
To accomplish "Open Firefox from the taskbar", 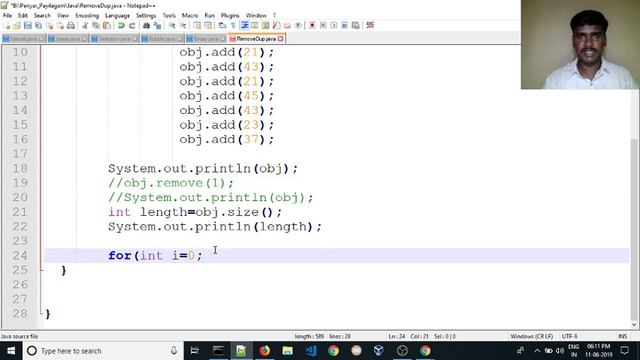I will [x=264, y=351].
